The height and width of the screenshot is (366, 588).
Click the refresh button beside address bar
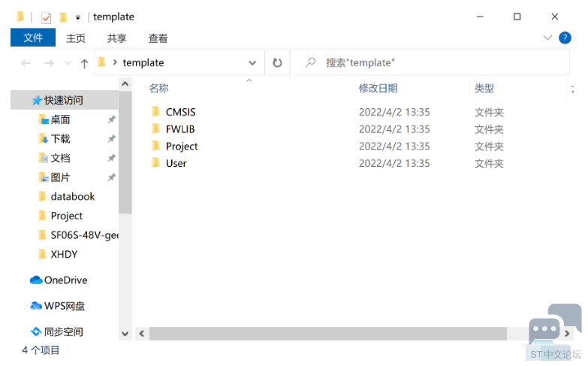pos(277,62)
